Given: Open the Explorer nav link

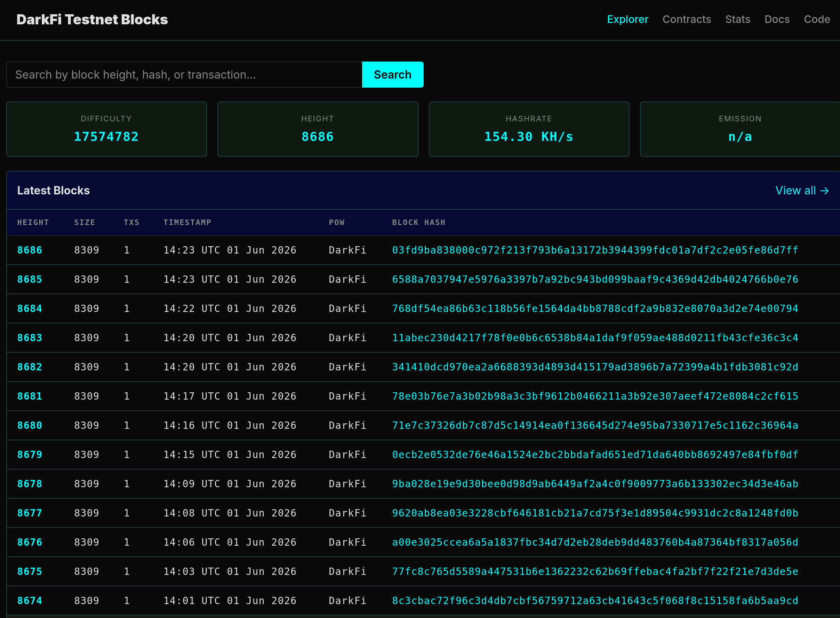Looking at the screenshot, I should click(x=627, y=19).
